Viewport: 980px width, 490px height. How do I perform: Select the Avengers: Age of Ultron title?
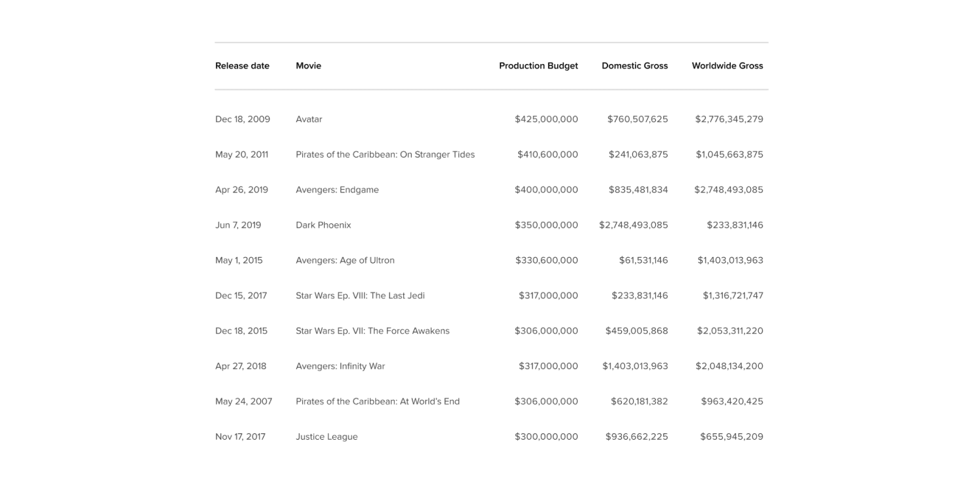pyautogui.click(x=345, y=260)
